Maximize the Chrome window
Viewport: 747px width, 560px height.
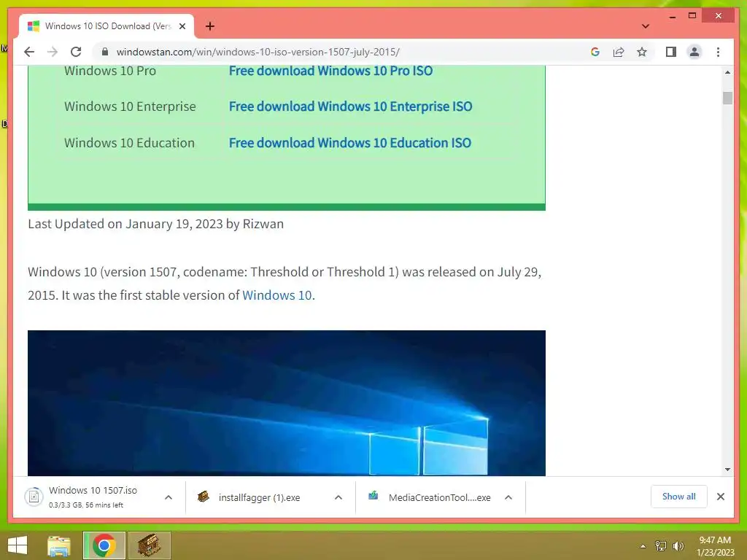pyautogui.click(x=692, y=16)
